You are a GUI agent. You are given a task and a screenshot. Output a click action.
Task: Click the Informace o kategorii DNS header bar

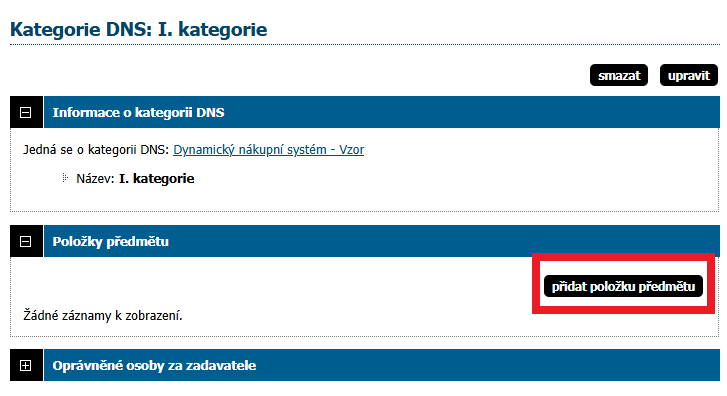pyautogui.click(x=382, y=112)
